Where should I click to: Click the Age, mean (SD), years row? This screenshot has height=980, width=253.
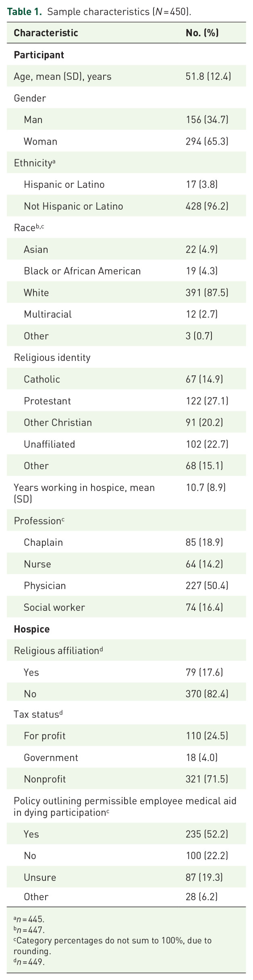click(126, 76)
